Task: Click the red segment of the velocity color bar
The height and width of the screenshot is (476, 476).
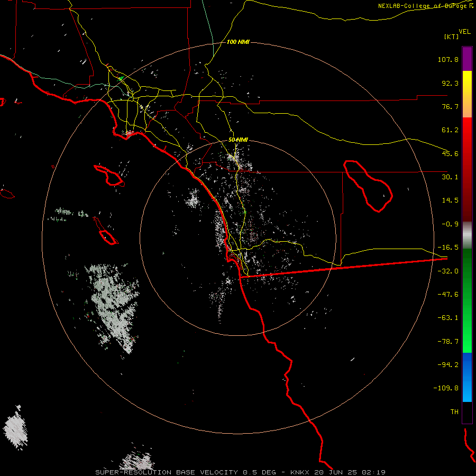Action: 467,169
